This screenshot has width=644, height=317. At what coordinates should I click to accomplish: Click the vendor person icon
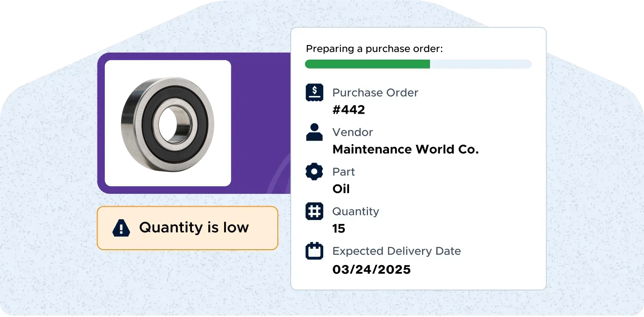coord(314,132)
